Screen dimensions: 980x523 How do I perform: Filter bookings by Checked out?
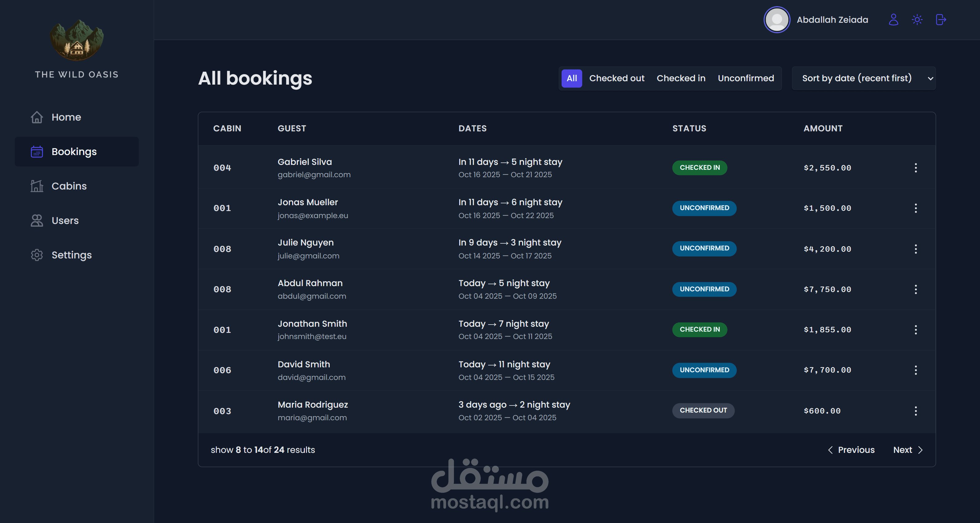pos(617,78)
